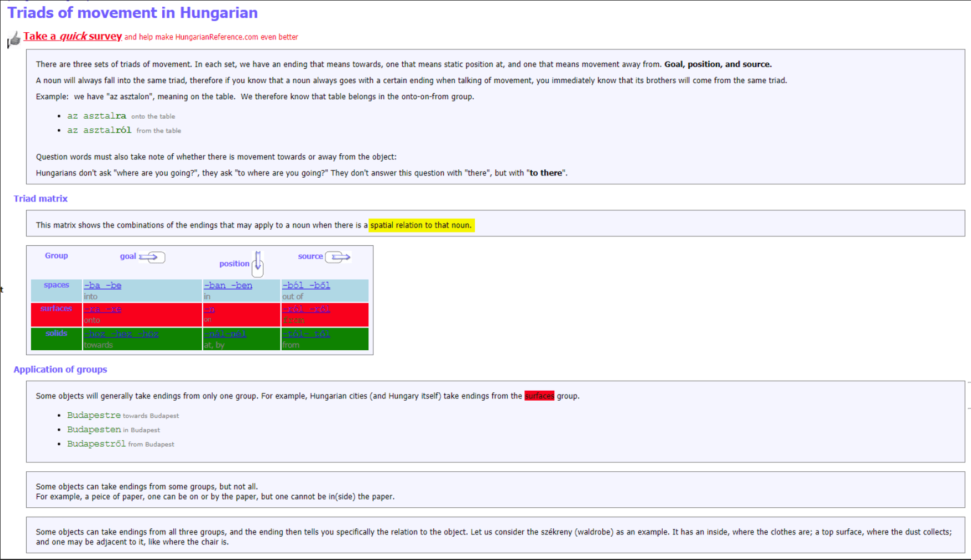Click 'out of' translation in spaces row

[293, 297]
